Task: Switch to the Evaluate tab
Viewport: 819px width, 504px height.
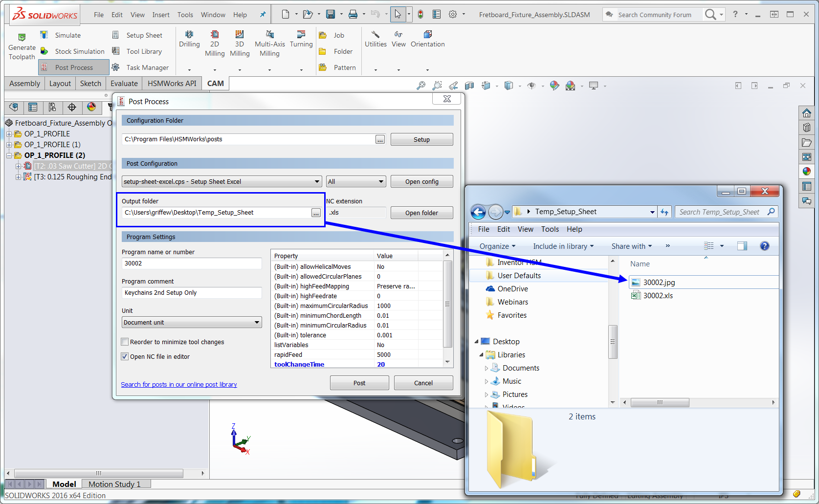Action: (124, 84)
